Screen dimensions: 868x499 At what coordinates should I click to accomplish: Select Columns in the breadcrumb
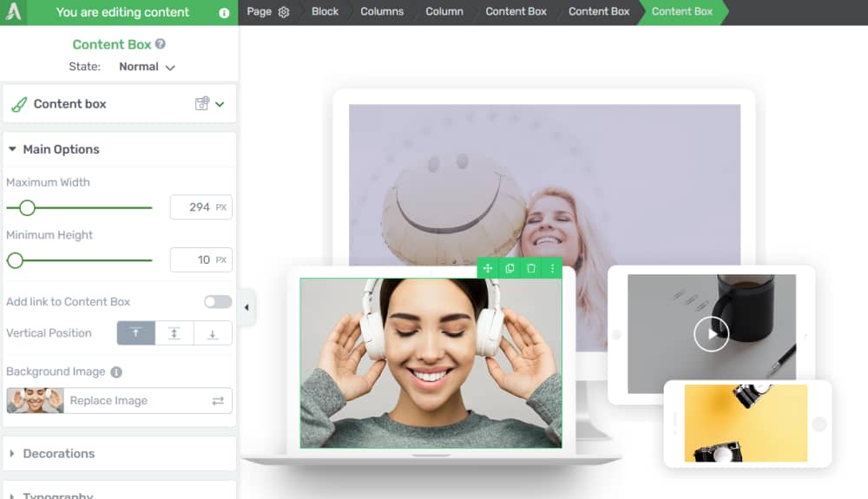click(382, 11)
